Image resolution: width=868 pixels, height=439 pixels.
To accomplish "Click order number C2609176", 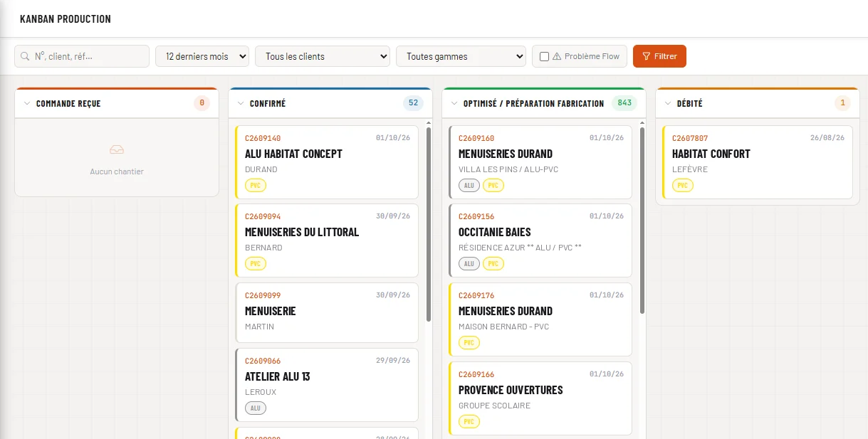I will 476,295.
